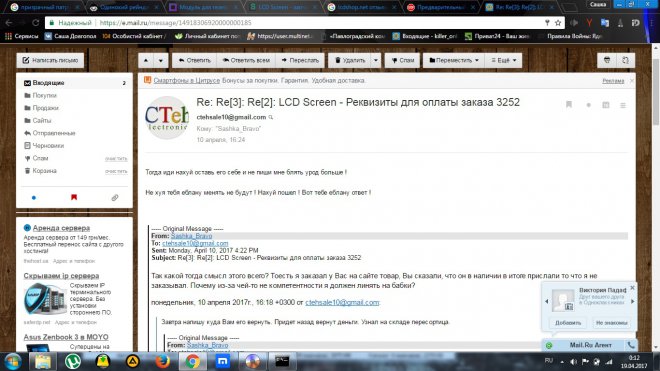660x371 pixels.
Task: Show next friend suggestion arrow
Action: click(632, 302)
